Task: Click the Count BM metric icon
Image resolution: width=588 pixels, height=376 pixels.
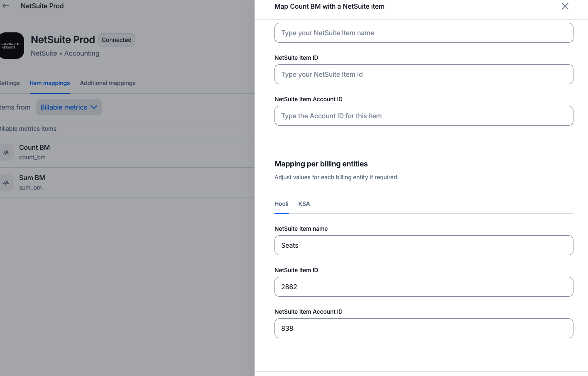Action: tap(6, 152)
